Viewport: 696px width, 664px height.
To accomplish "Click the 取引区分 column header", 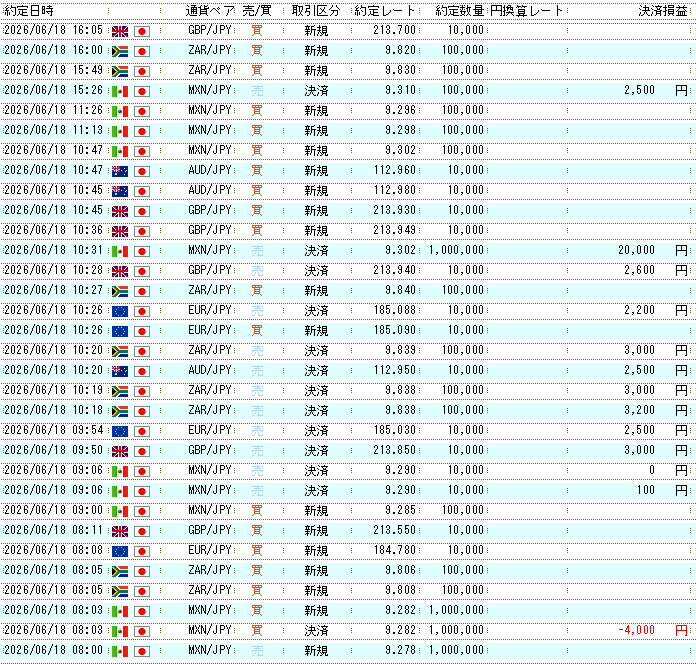I will click(316, 11).
